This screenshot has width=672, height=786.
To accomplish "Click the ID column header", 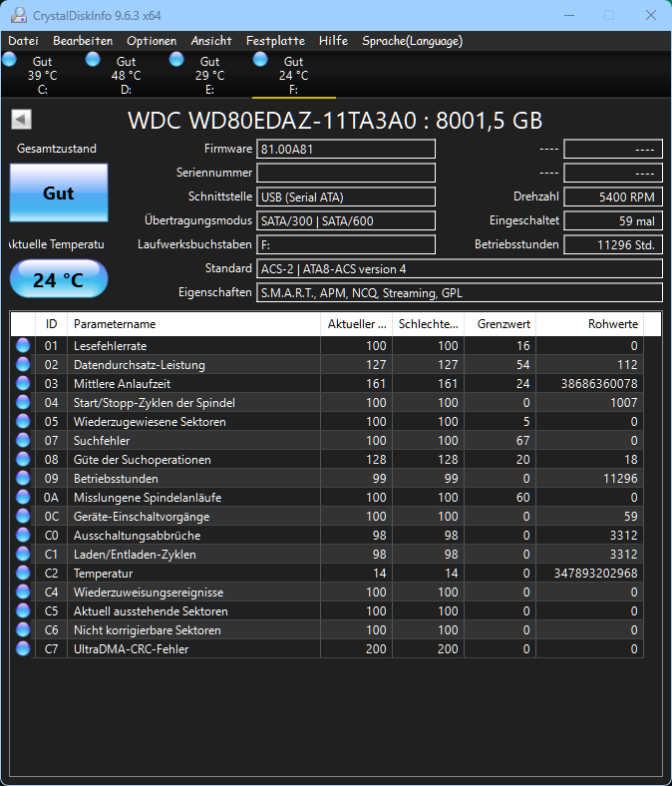I will tap(51, 324).
